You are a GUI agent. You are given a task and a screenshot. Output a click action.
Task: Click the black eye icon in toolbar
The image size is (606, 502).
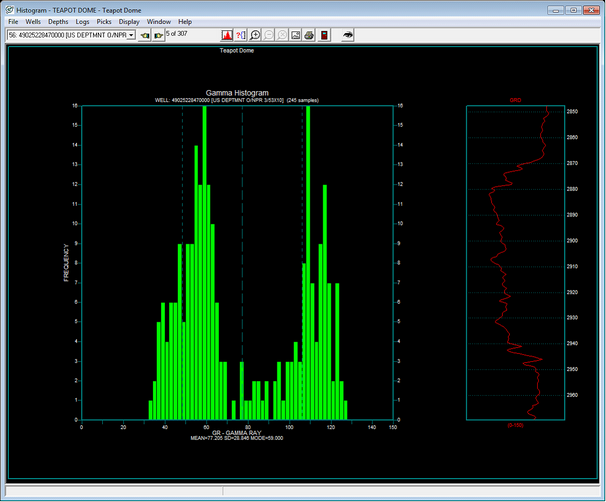pyautogui.click(x=347, y=35)
